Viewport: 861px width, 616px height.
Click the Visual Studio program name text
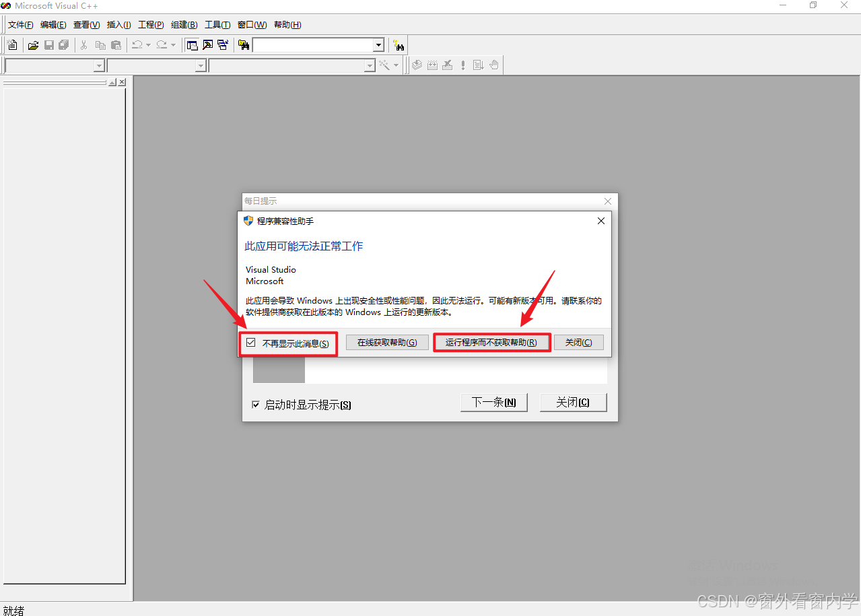click(271, 269)
